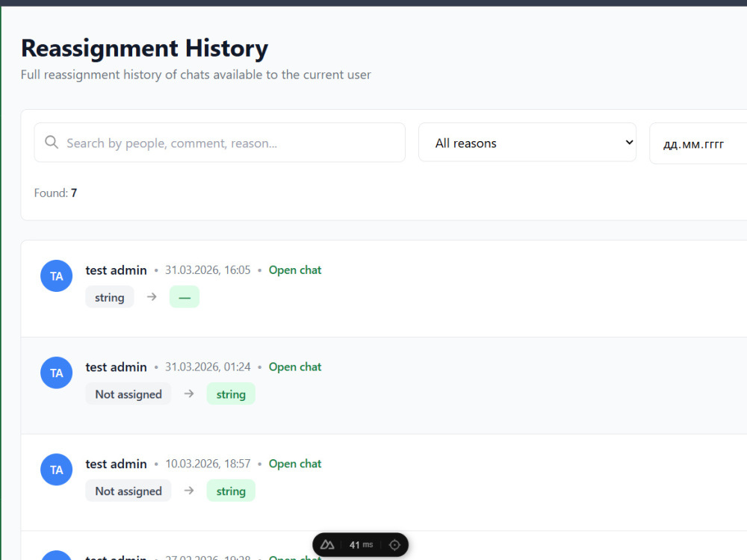Click green 'string' badge in 01:24 entry
The width and height of the screenshot is (747, 560).
(x=231, y=393)
